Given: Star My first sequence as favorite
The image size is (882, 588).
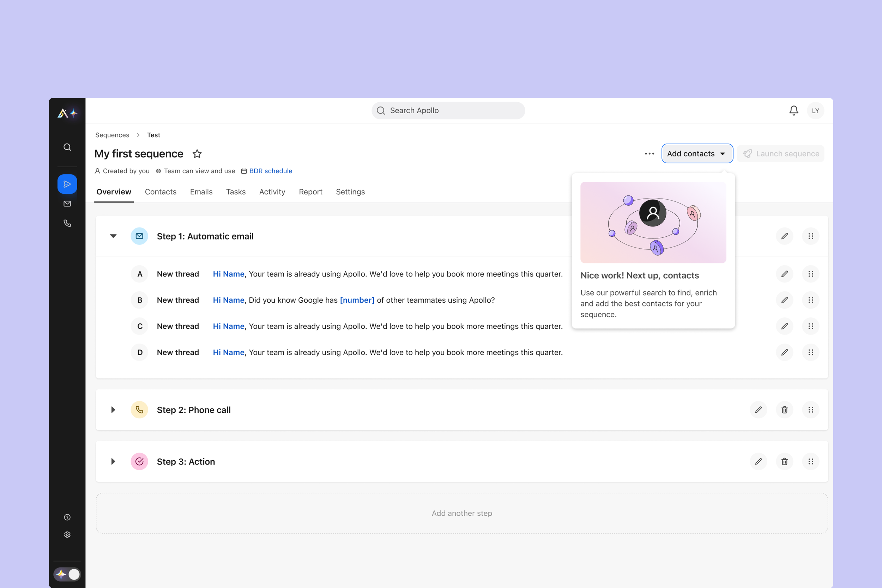Looking at the screenshot, I should pos(197,154).
